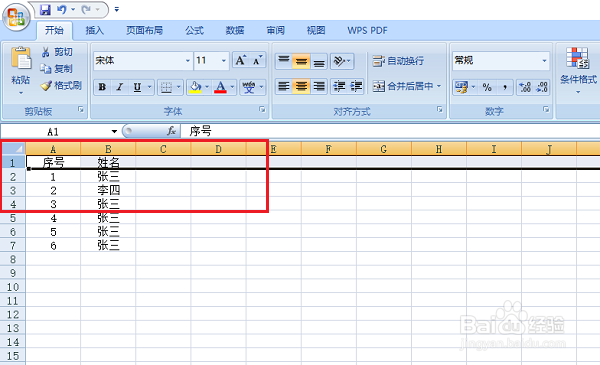Open the 宋体 font name dropdown

tap(188, 60)
